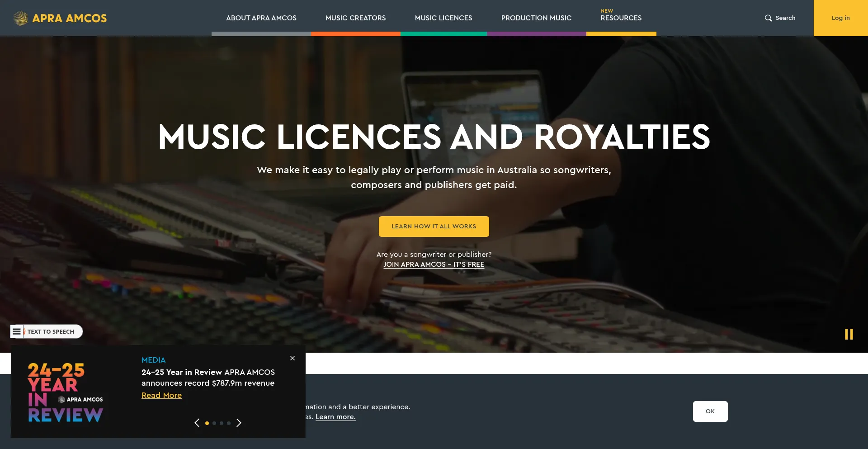Open the Year in Review thumbnail
868x449 pixels.
pyautogui.click(x=66, y=392)
